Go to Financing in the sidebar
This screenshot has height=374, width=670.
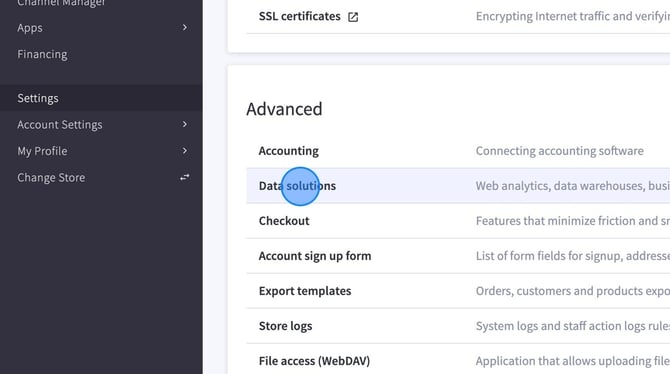tap(42, 55)
